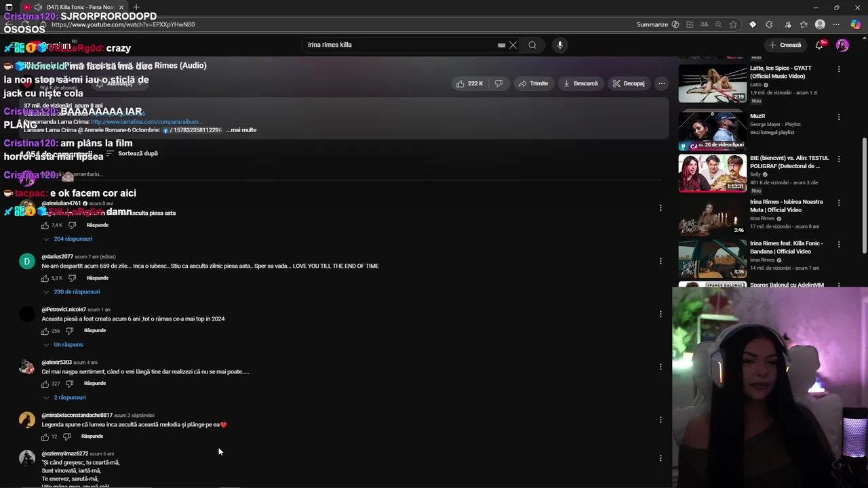
Task: Open the translate page icon
Action: pyautogui.click(x=704, y=24)
